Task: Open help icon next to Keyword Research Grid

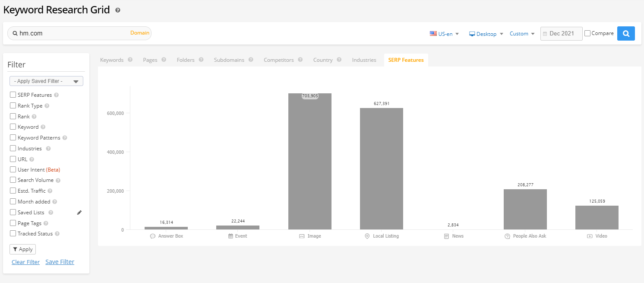Action: (118, 10)
